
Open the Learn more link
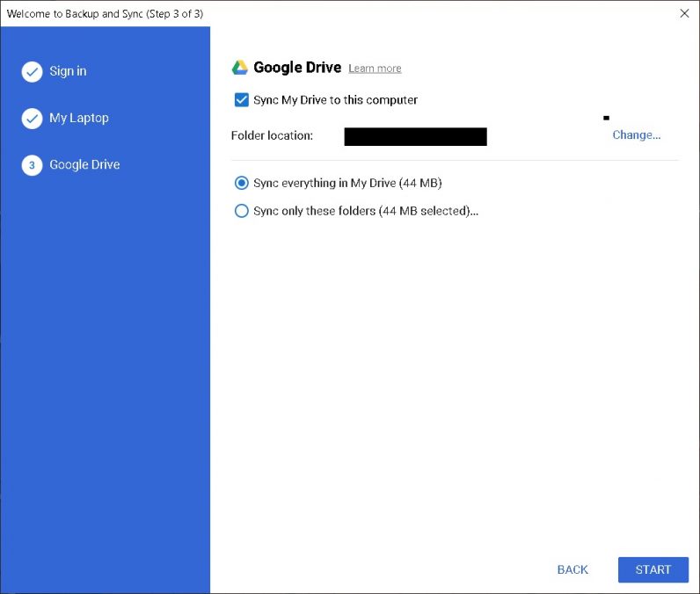pyautogui.click(x=375, y=69)
